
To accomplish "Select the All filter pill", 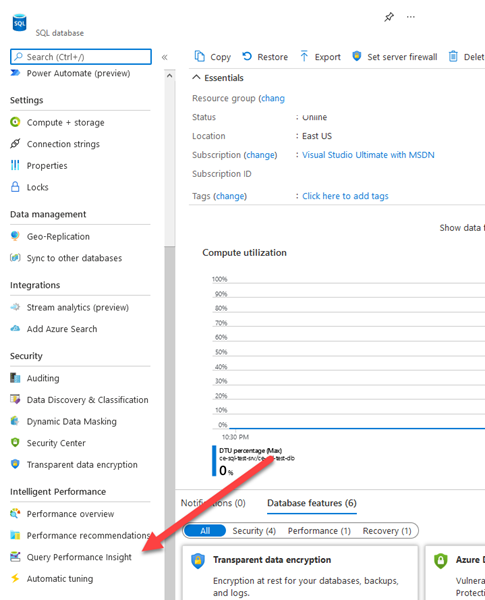I will 205,531.
